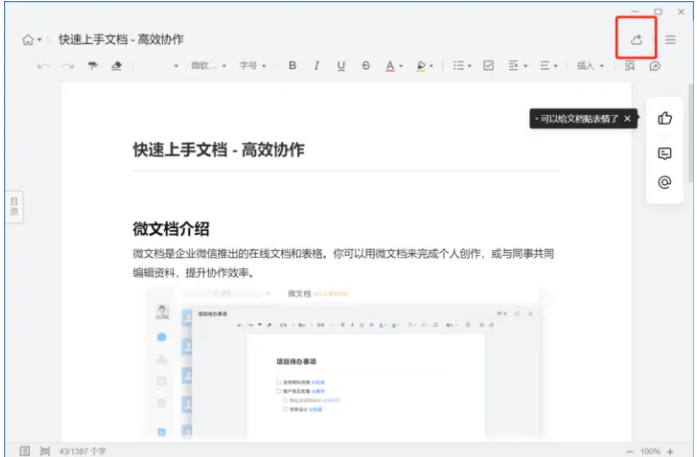Open the share document icon at top right
The height and width of the screenshot is (457, 697).
(x=636, y=39)
